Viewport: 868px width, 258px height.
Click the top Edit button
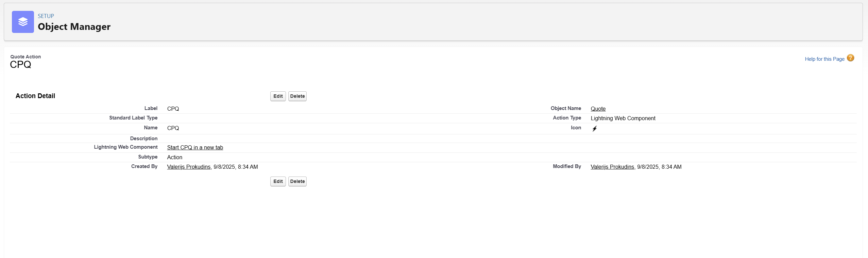point(278,96)
